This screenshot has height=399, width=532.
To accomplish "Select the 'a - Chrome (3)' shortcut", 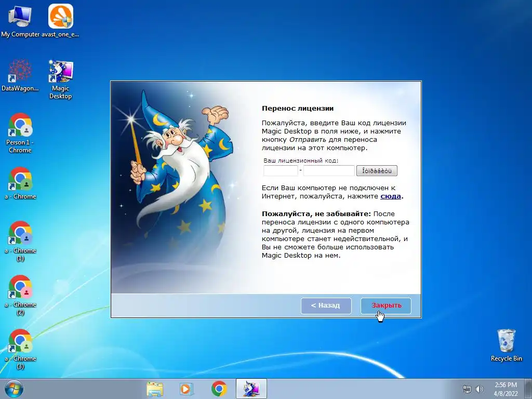I will coord(20,349).
